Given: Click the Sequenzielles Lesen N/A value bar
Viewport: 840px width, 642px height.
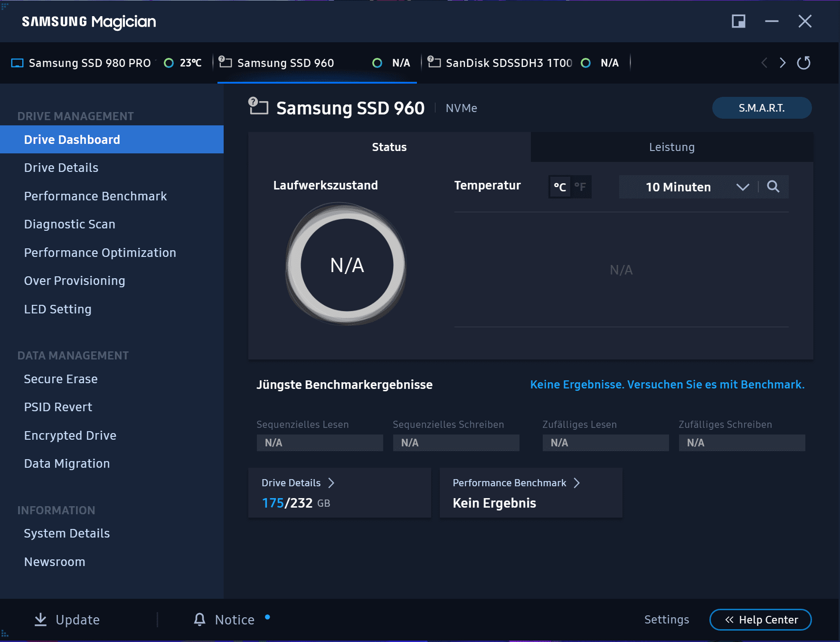Looking at the screenshot, I should click(x=320, y=443).
